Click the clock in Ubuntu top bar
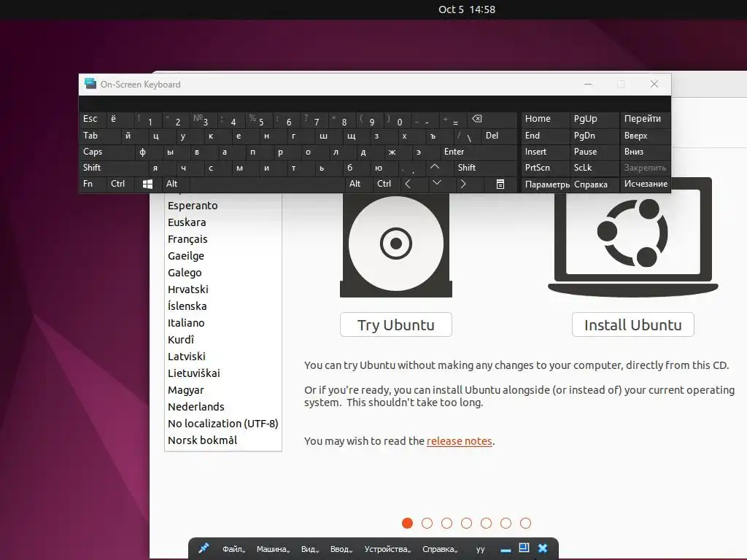 coord(467,9)
